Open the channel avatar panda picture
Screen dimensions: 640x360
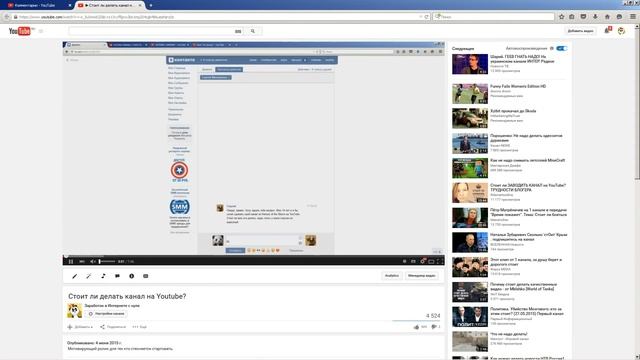(74, 311)
